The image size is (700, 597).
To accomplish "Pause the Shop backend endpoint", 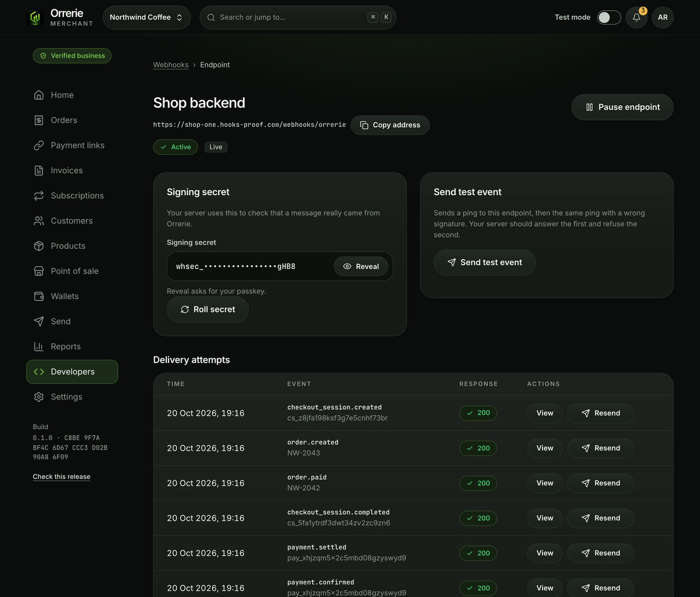I will pyautogui.click(x=622, y=107).
